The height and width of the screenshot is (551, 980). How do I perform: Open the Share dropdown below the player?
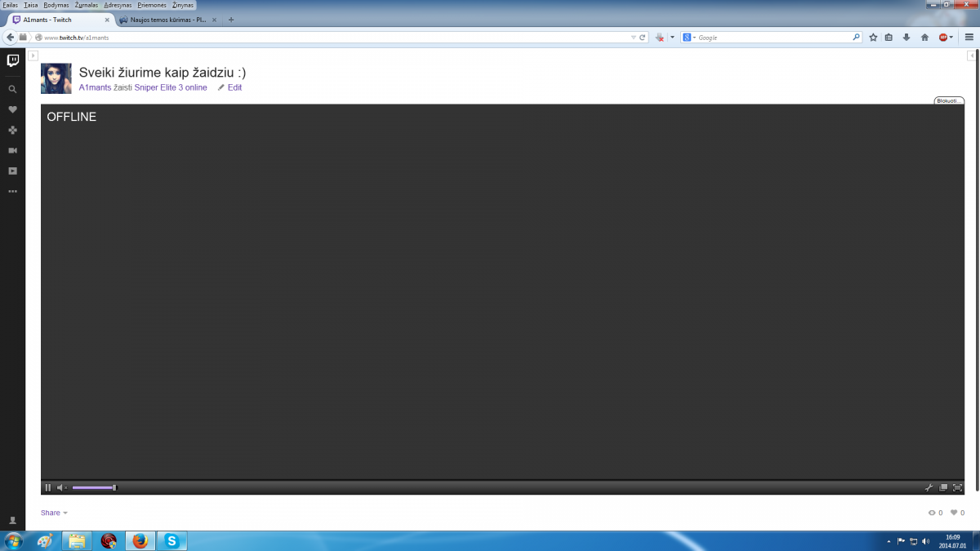click(x=54, y=513)
